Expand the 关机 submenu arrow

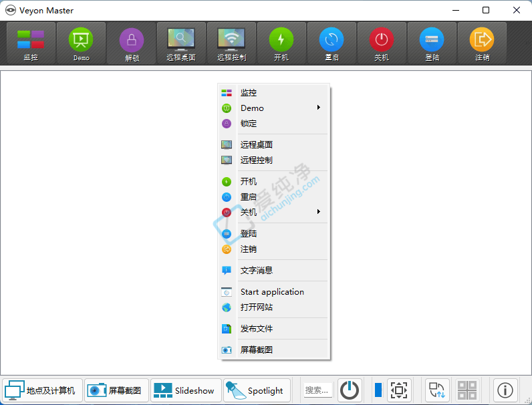[x=319, y=212]
